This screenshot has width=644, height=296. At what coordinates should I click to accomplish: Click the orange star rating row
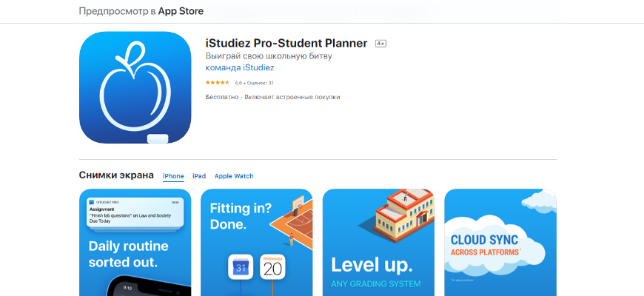tap(218, 83)
